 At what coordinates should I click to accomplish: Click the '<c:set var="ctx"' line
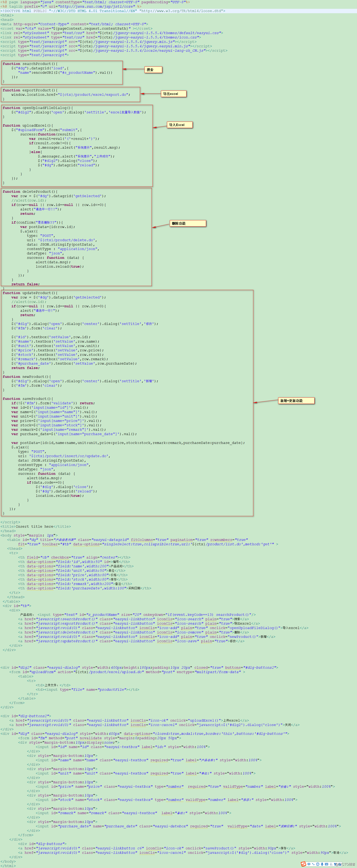point(76,29)
